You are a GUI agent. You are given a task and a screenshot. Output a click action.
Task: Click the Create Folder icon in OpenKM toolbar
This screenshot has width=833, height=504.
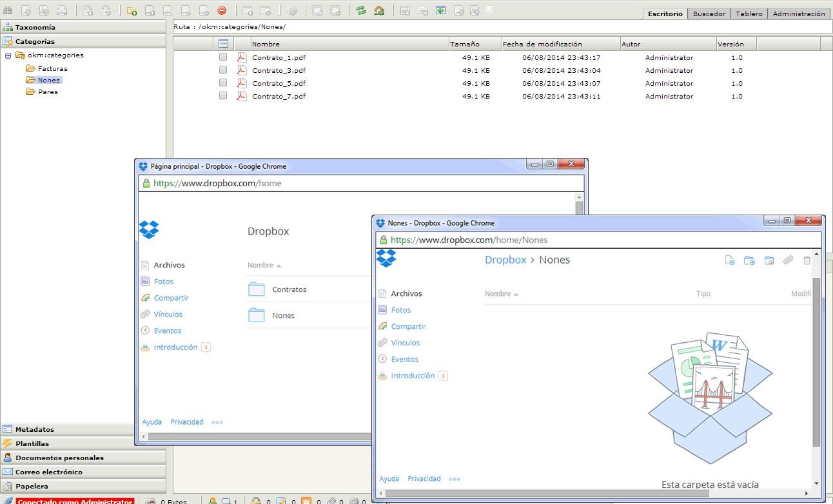pyautogui.click(x=131, y=10)
